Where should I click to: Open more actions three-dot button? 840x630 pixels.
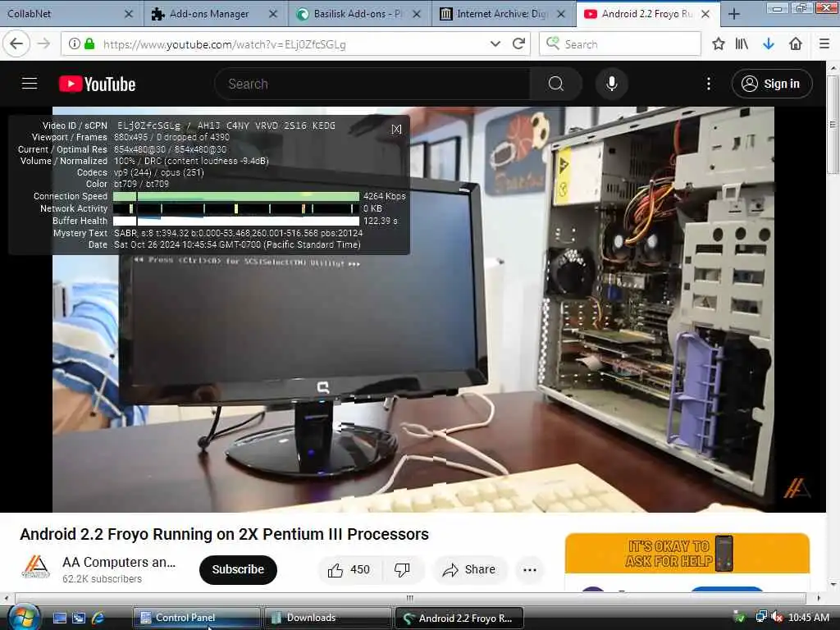[530, 569]
